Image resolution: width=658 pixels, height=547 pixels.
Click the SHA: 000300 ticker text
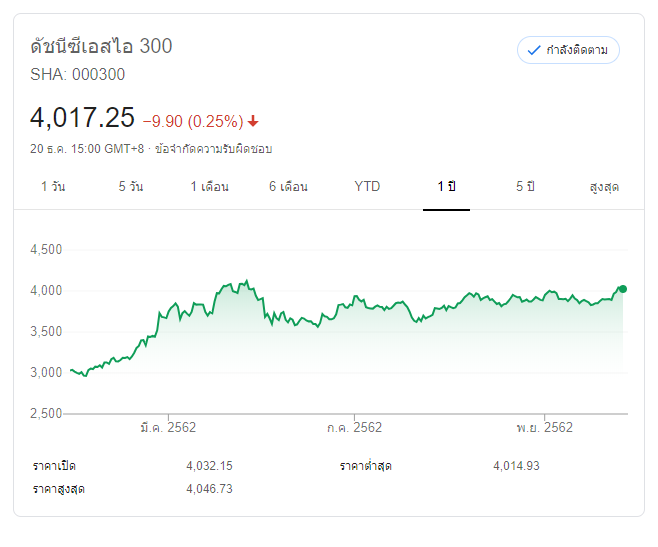[x=78, y=74]
